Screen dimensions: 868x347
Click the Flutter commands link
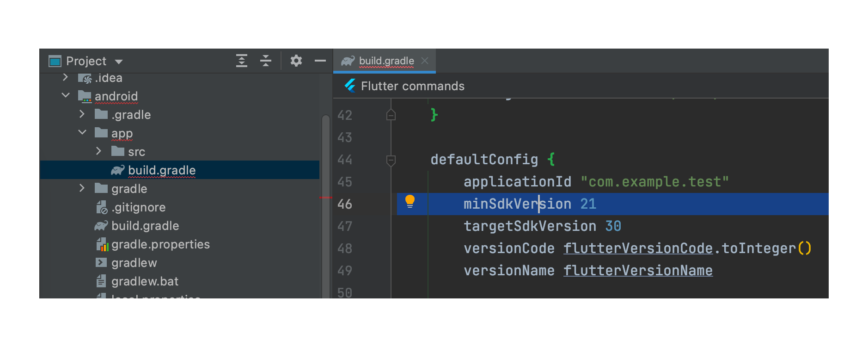tap(412, 86)
